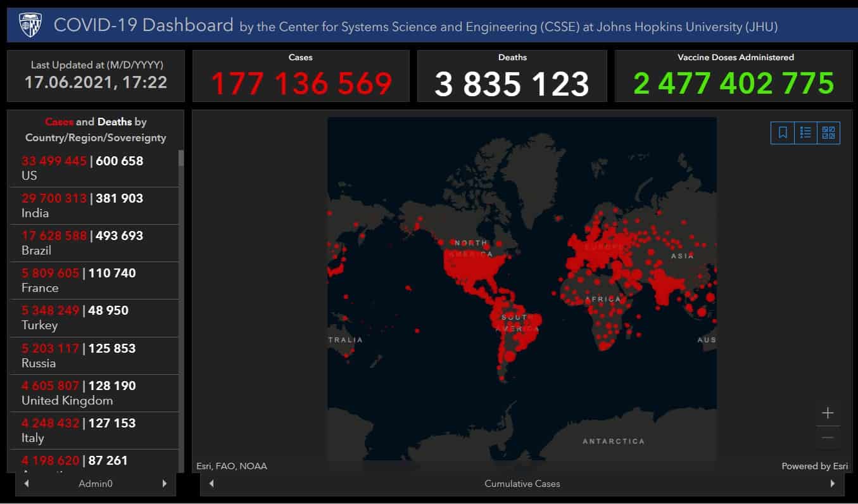Zoom out of the map with minus button

828,438
